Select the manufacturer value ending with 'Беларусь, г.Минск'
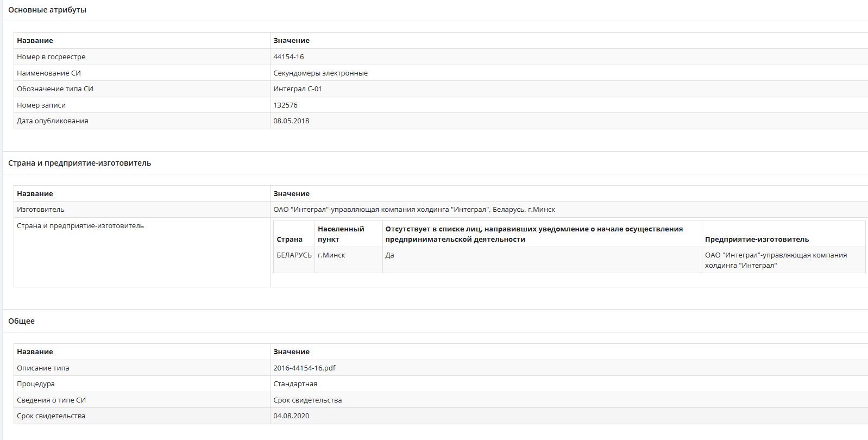Viewport: 868px width, 440px height. pos(414,210)
